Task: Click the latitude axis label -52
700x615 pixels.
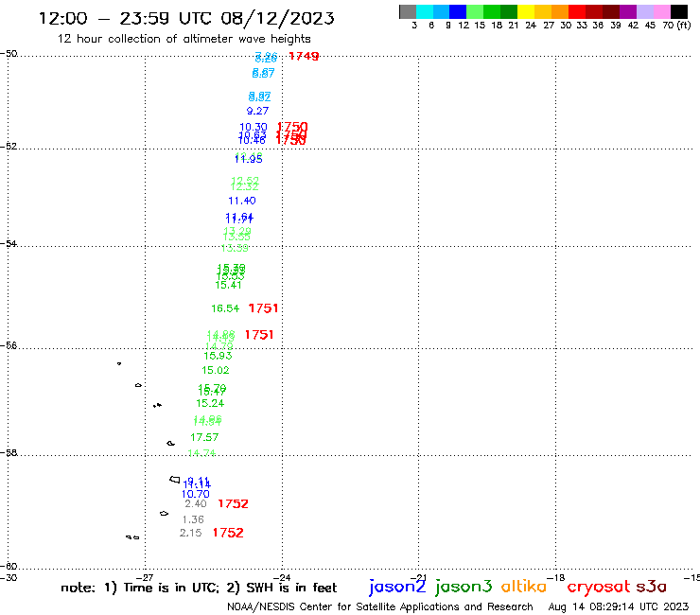Action: (9, 147)
